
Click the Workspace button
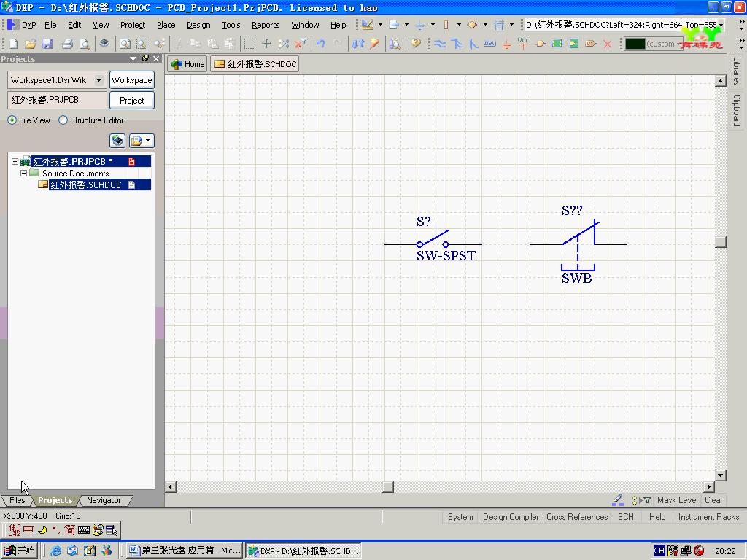[131, 80]
